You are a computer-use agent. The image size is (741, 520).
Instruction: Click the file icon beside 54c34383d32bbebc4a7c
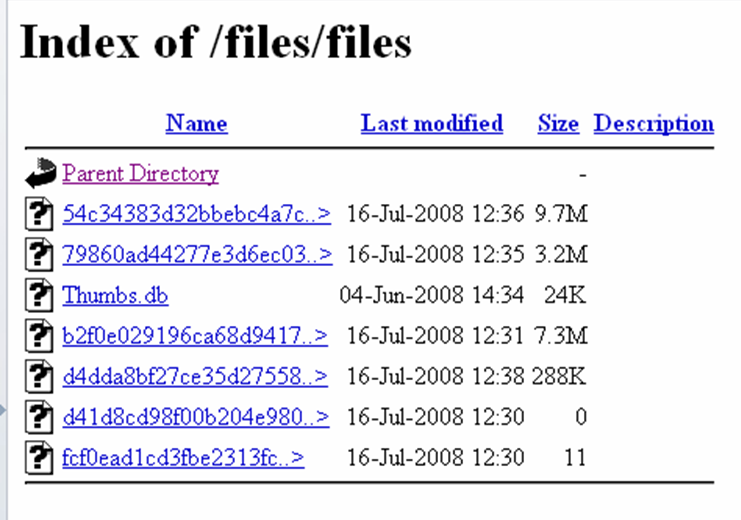[41, 213]
